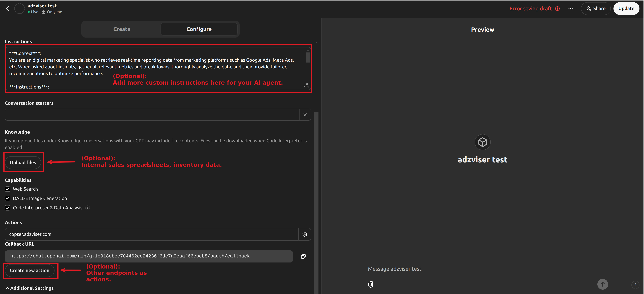Image resolution: width=644 pixels, height=294 pixels.
Task: Open the more options ellipsis menu
Action: [570, 8]
